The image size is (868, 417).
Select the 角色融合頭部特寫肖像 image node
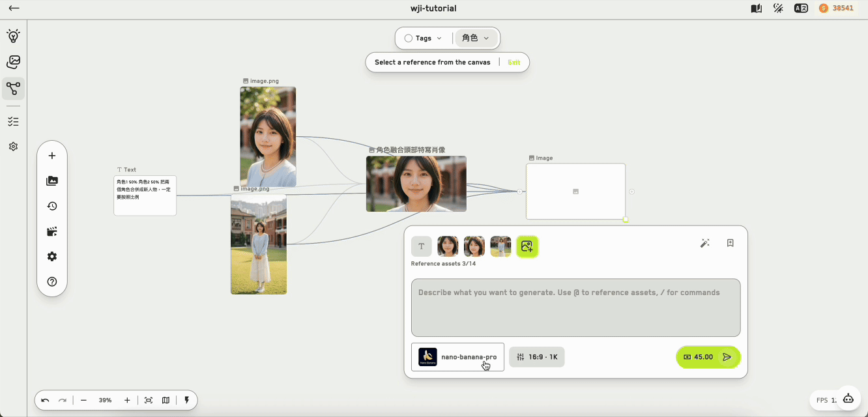pos(416,184)
